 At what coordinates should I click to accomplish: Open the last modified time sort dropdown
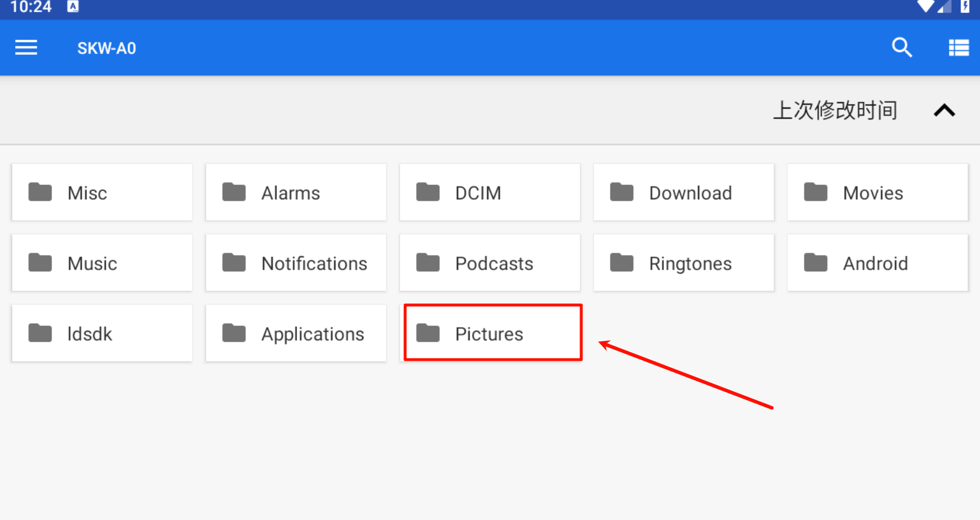pyautogui.click(x=835, y=110)
